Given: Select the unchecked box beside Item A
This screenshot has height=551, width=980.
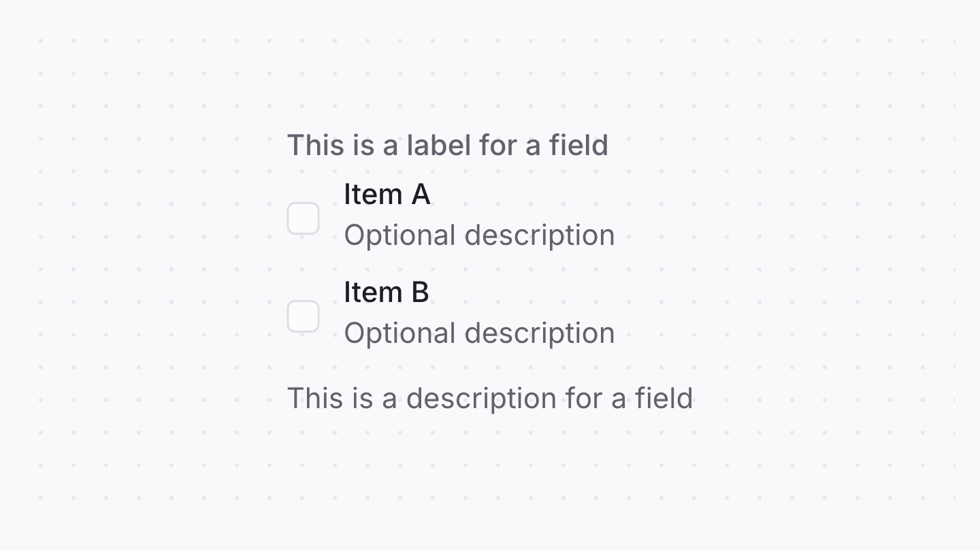Looking at the screenshot, I should pos(303,218).
